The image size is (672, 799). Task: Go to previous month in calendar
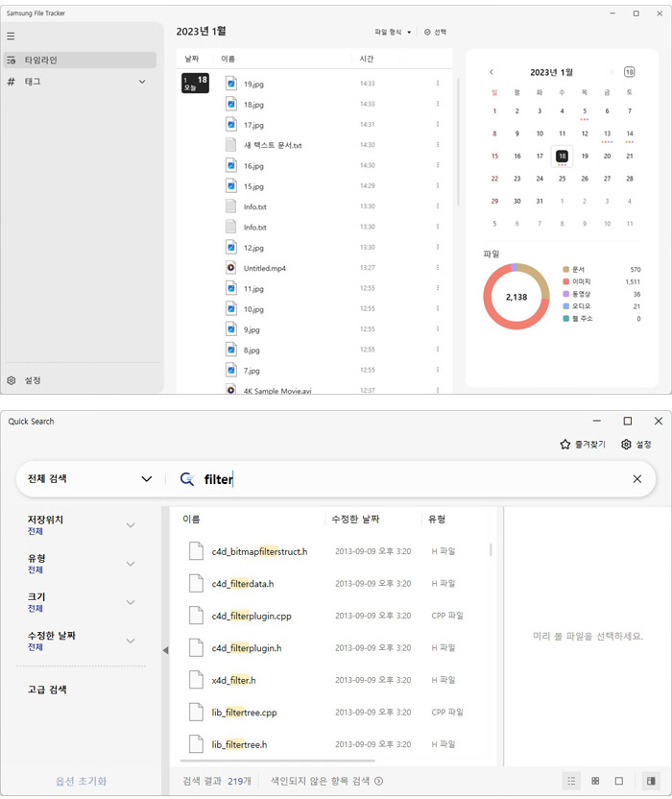pyautogui.click(x=492, y=72)
